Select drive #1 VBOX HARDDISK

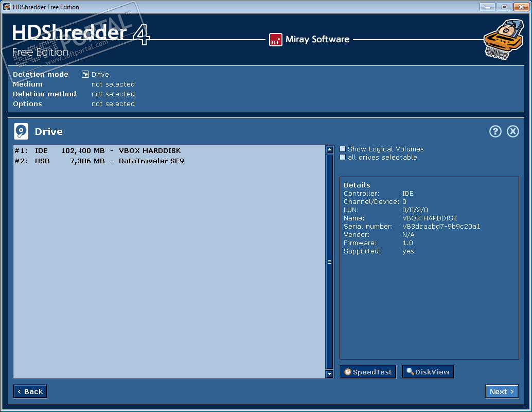[169, 150]
